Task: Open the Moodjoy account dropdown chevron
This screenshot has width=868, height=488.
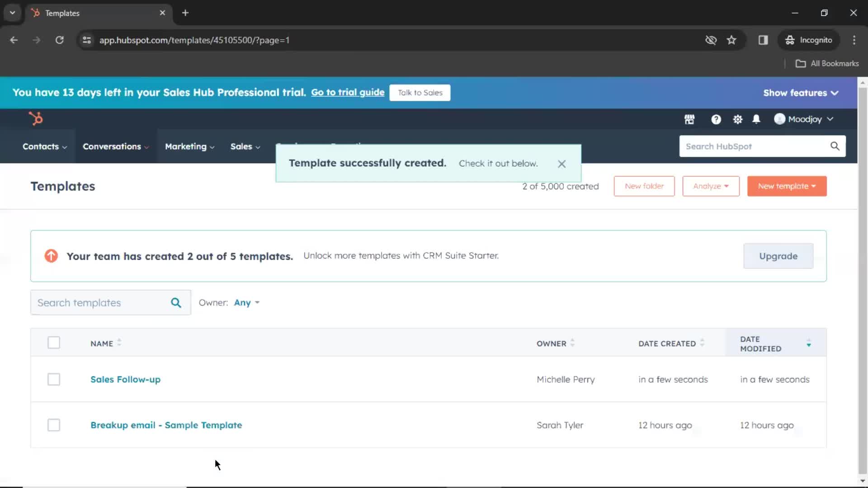Action: pos(830,119)
